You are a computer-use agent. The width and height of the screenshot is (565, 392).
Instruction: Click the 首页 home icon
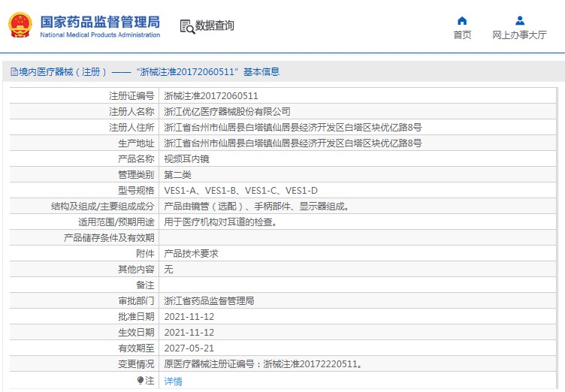pyautogui.click(x=462, y=20)
